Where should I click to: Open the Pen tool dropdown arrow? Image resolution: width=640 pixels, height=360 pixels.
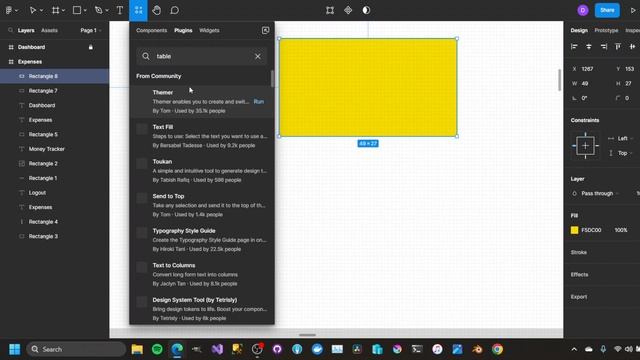[x=107, y=11]
